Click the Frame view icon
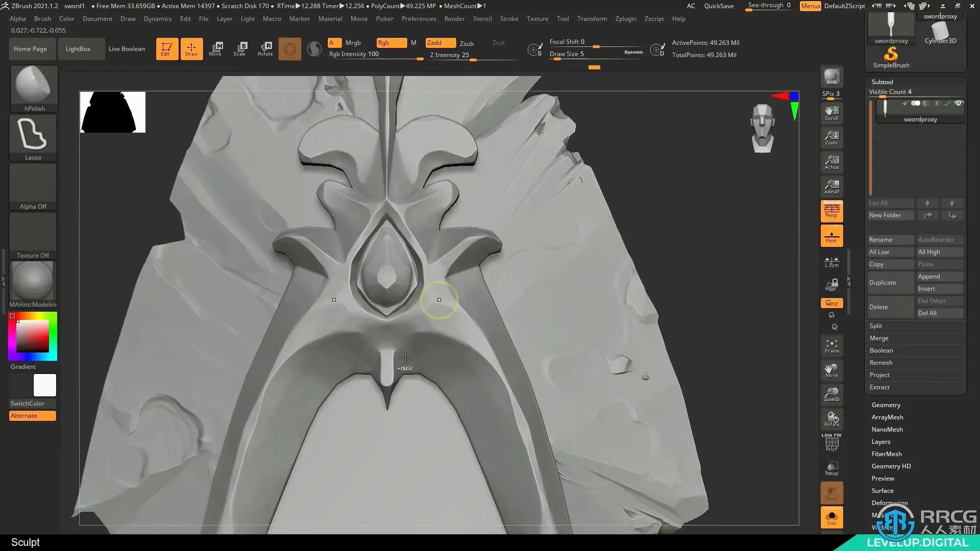Screen dimensions: 980x551 [x=831, y=346]
